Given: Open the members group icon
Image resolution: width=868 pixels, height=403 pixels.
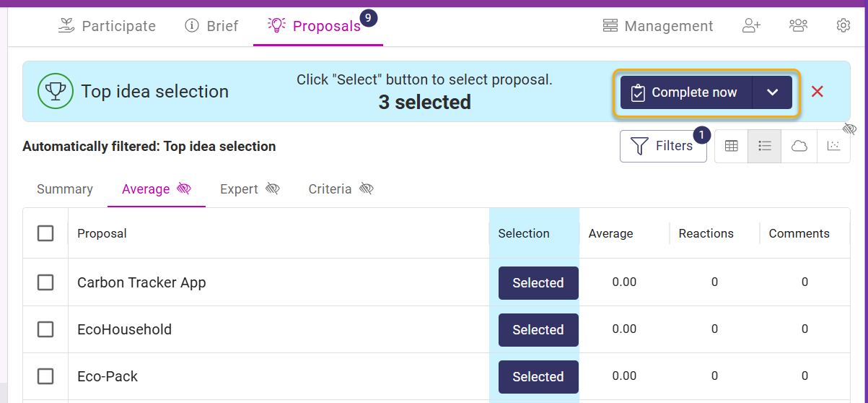Looking at the screenshot, I should pyautogui.click(x=798, y=26).
